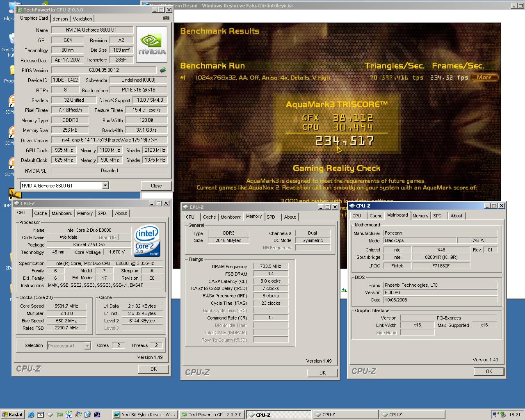Open the Mainboard tab in the CPU-Z Memory window
Screen dimensions: 525x420
[231, 217]
